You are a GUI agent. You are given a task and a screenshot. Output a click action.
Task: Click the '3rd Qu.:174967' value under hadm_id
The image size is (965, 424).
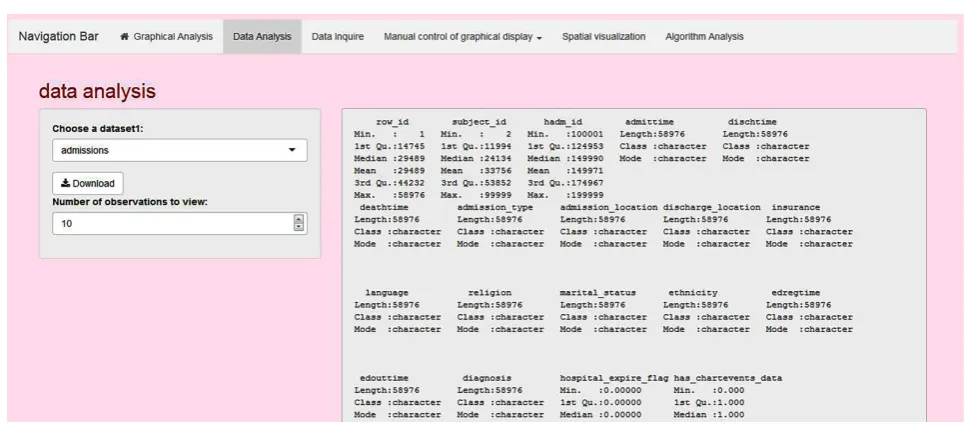point(566,183)
